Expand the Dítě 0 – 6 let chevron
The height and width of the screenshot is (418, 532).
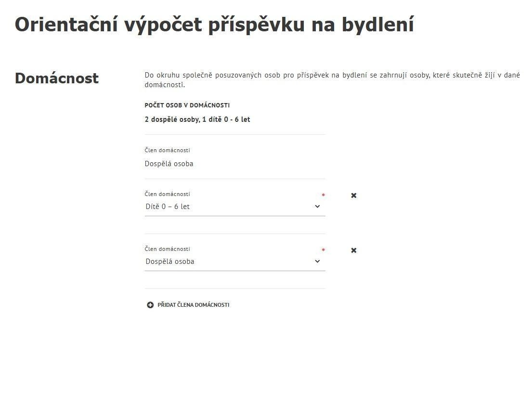pyautogui.click(x=317, y=207)
